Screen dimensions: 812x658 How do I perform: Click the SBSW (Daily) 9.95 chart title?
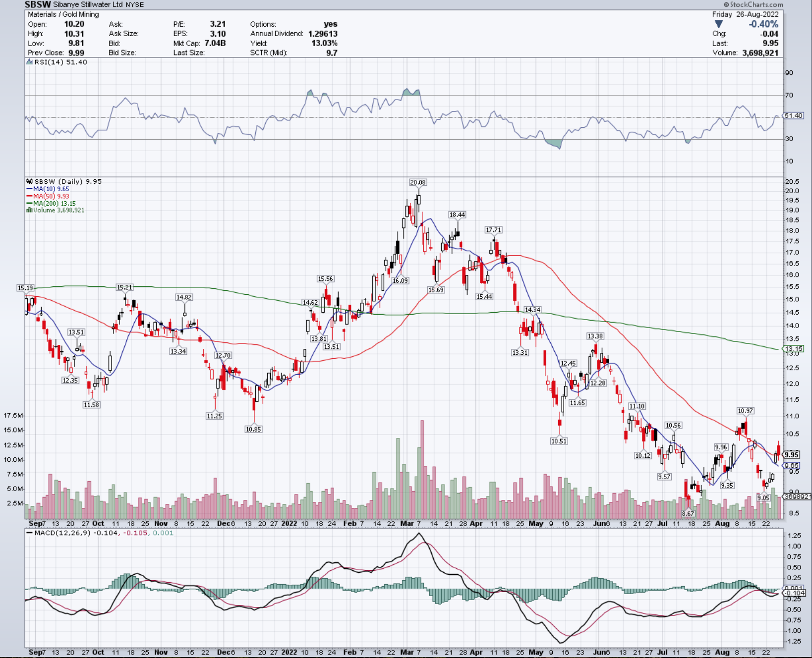point(68,182)
